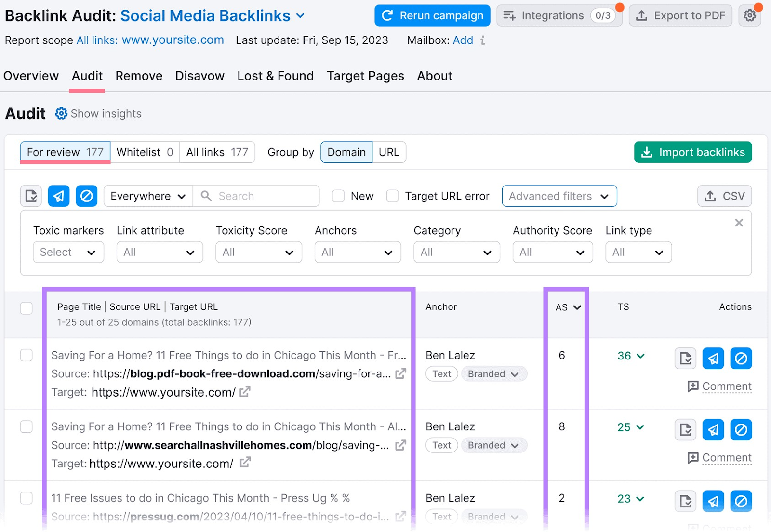Check the Target URL error checkbox
771x532 pixels.
(x=392, y=196)
